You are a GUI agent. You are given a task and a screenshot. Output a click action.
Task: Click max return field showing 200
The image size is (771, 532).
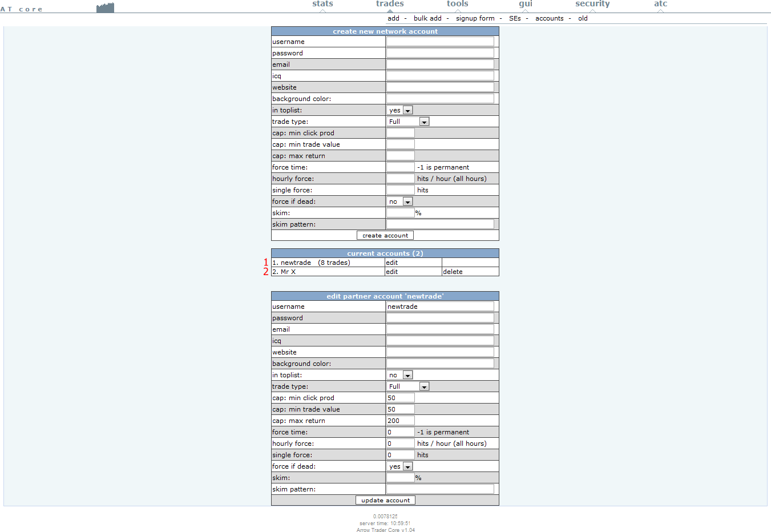(x=401, y=421)
